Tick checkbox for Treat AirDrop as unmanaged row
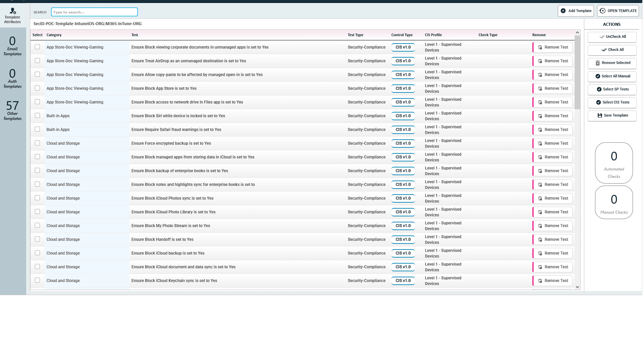The height and width of the screenshot is (347, 644). click(x=38, y=61)
